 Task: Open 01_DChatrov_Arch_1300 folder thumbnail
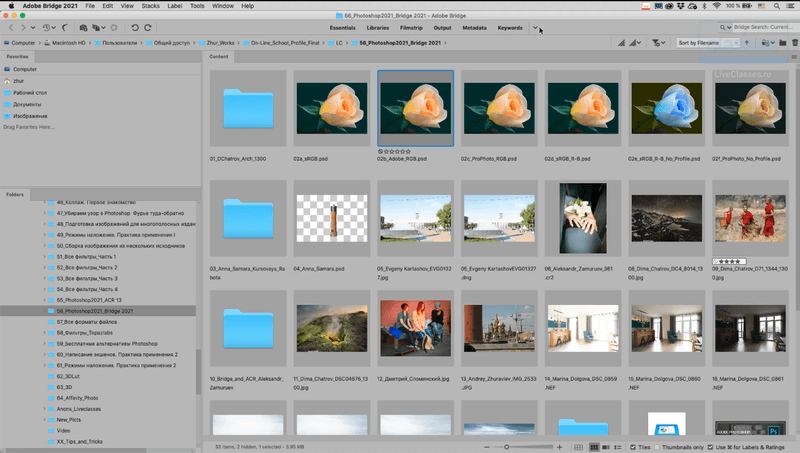pyautogui.click(x=248, y=108)
